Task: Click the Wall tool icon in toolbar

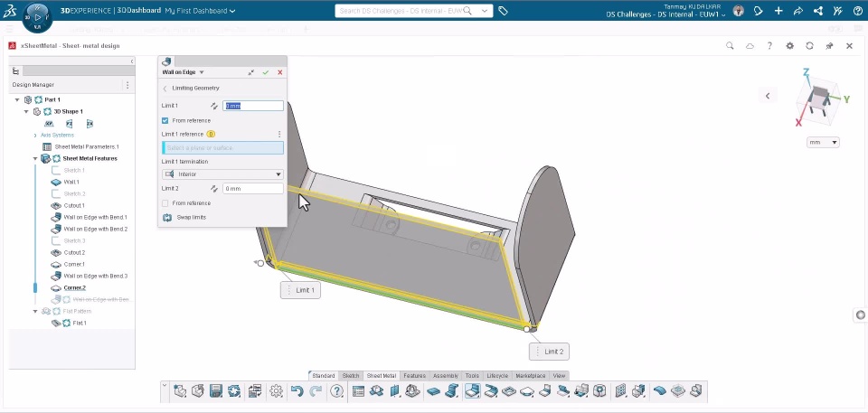Action: pyautogui.click(x=434, y=390)
